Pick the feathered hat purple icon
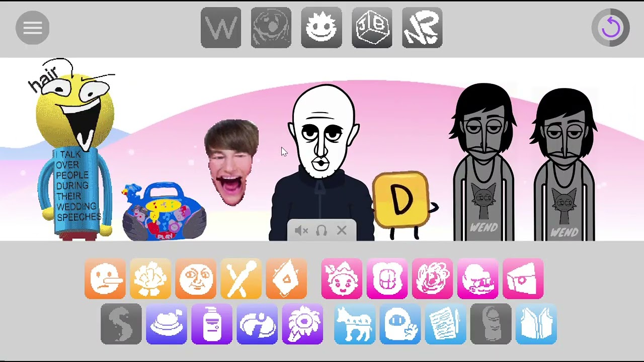 click(167, 324)
